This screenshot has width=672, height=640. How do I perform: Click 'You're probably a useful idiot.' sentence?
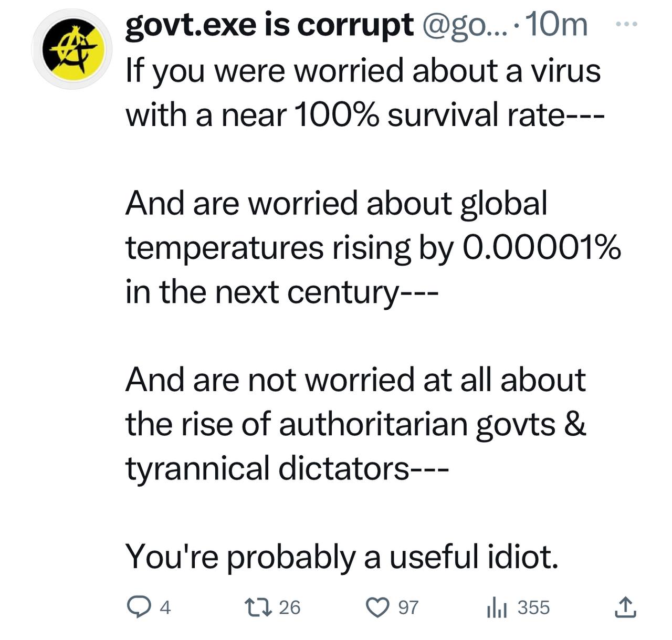click(x=342, y=557)
